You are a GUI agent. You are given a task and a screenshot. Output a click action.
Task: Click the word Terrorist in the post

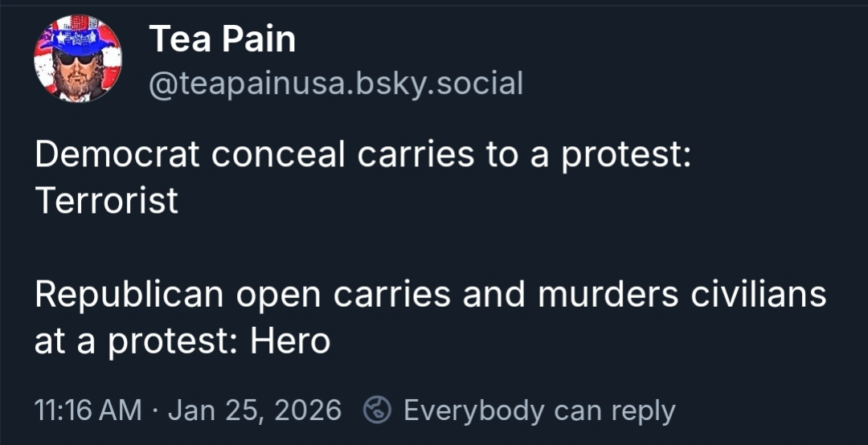coord(106,201)
